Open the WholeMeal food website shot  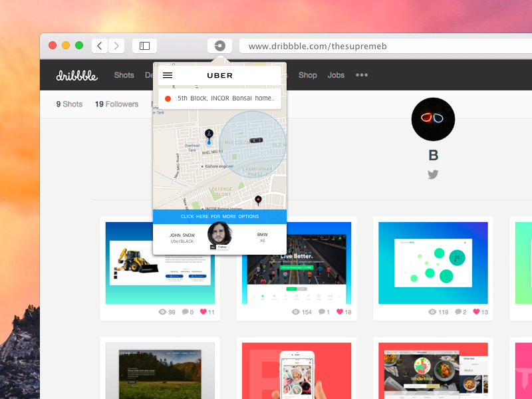tap(433, 371)
